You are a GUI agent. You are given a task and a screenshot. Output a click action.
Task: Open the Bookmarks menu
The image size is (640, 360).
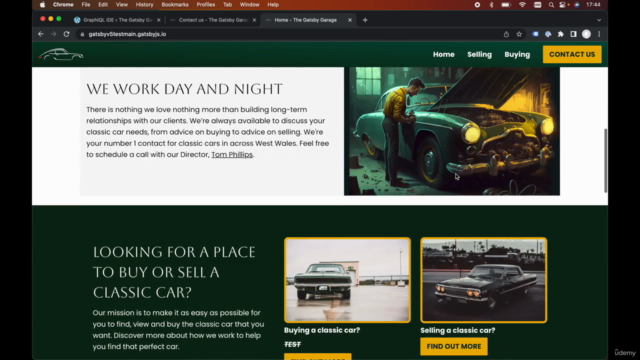point(175,5)
